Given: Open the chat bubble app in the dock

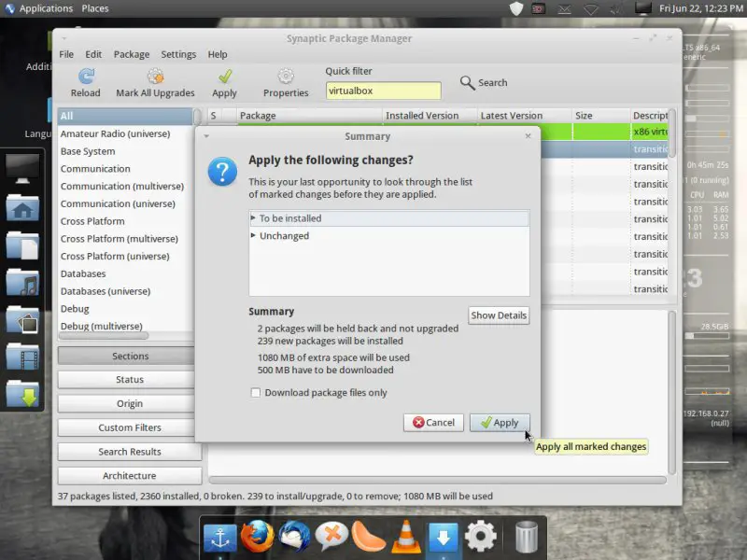Looking at the screenshot, I should 331,537.
